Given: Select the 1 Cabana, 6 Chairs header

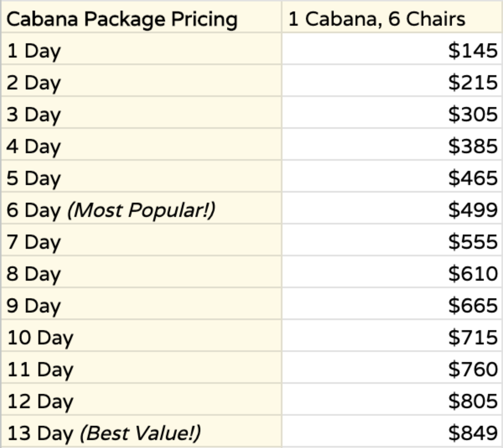Looking at the screenshot, I should coord(376,19).
